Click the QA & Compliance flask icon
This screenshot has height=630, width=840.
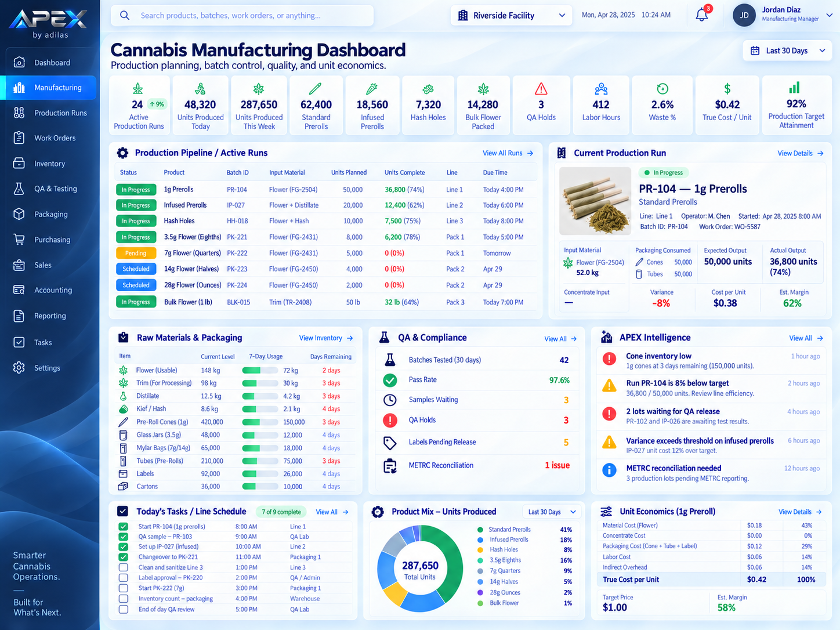tap(384, 338)
